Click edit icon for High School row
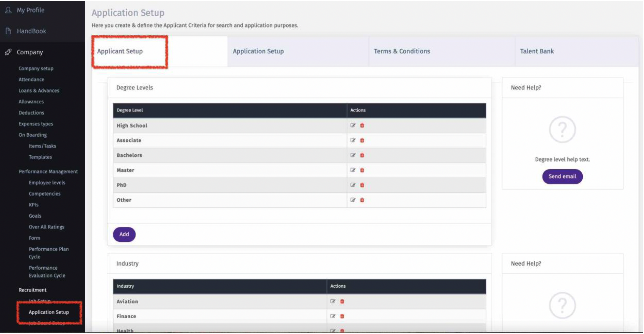Viewport: 644px width, 334px height. (353, 125)
